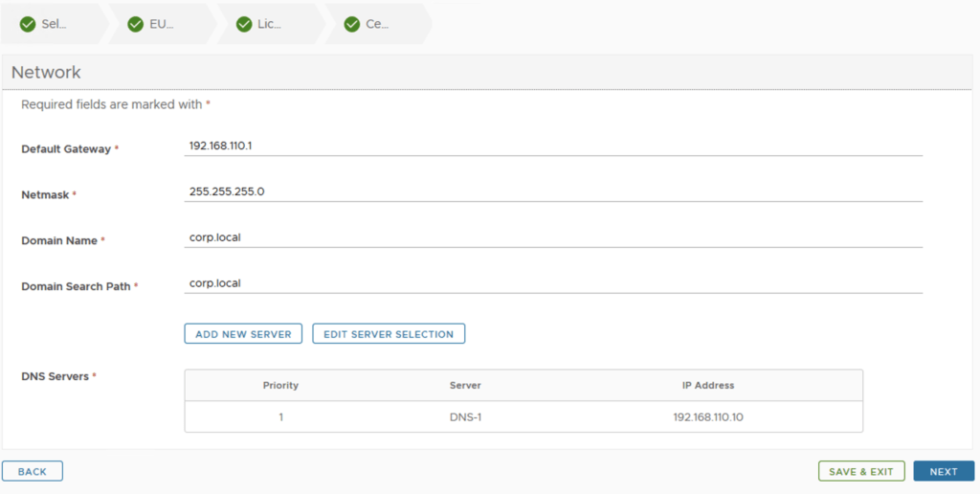Go to previous page with BACK button
The height and width of the screenshot is (494, 980).
tap(33, 471)
